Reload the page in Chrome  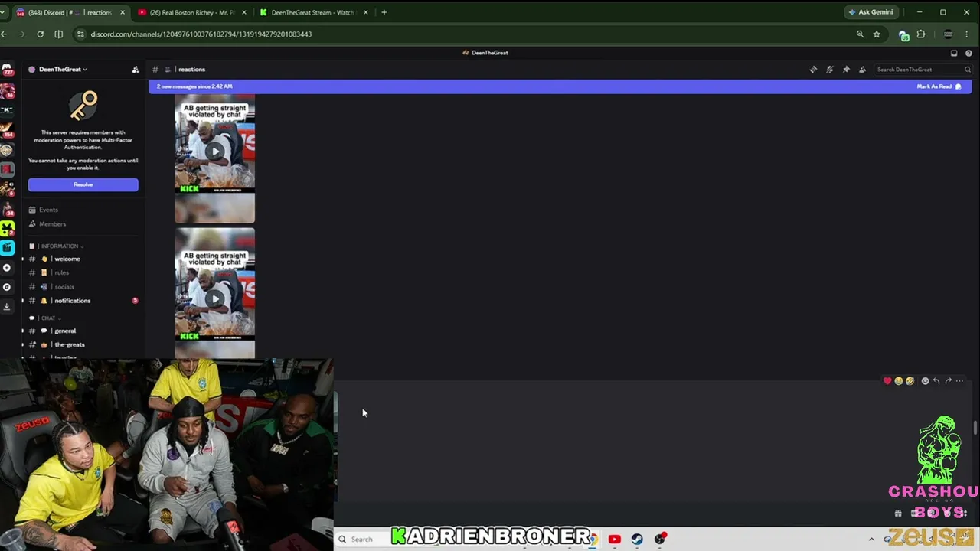[x=40, y=34]
